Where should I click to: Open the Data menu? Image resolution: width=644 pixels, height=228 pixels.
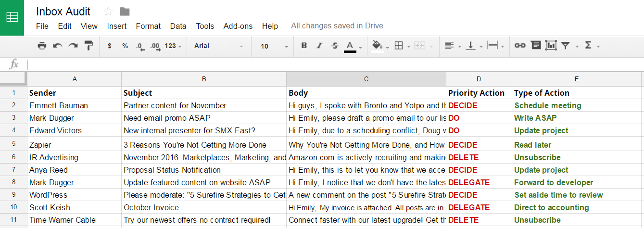point(178,26)
